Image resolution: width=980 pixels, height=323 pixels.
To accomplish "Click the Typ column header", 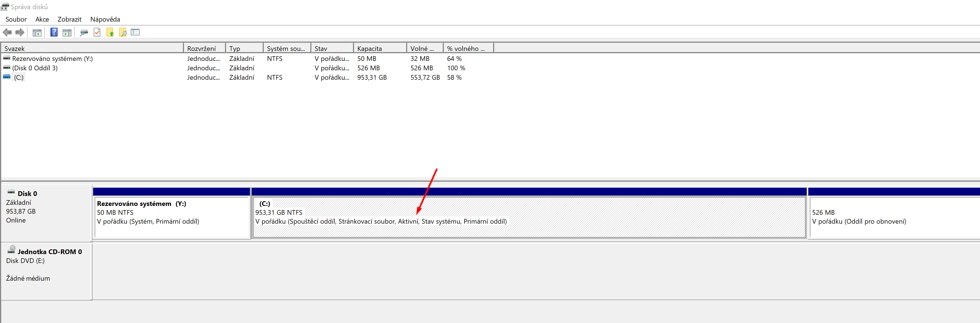I will 245,48.
